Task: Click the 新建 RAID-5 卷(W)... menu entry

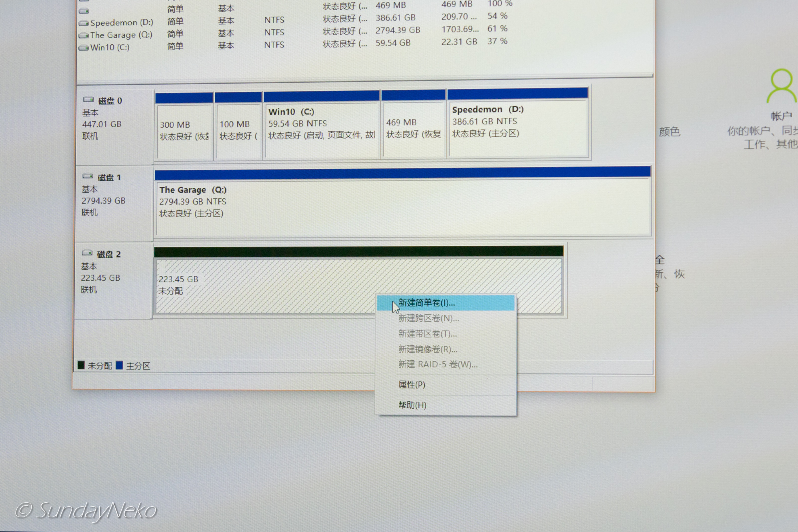Action: coord(438,364)
